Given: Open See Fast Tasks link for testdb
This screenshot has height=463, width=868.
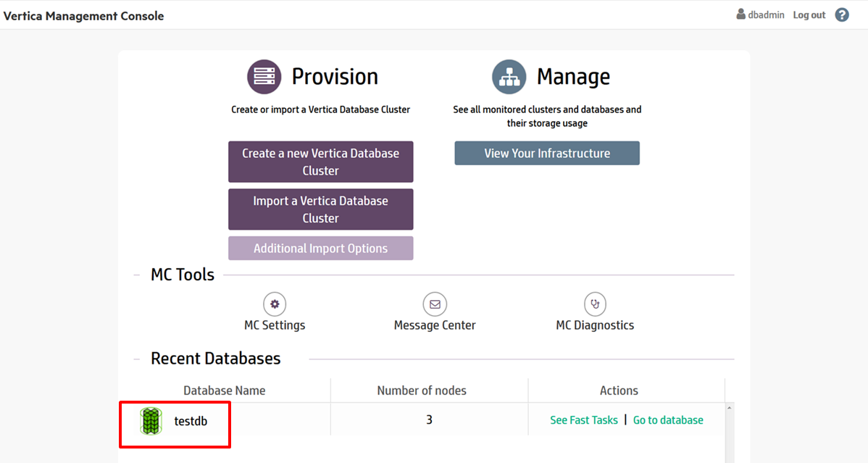Looking at the screenshot, I should click(x=584, y=420).
